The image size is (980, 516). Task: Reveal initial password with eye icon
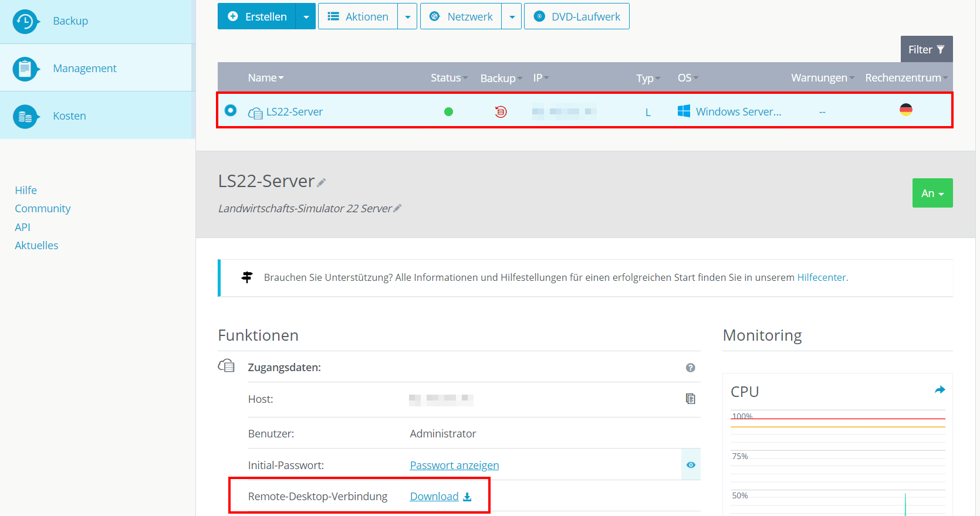(691, 465)
